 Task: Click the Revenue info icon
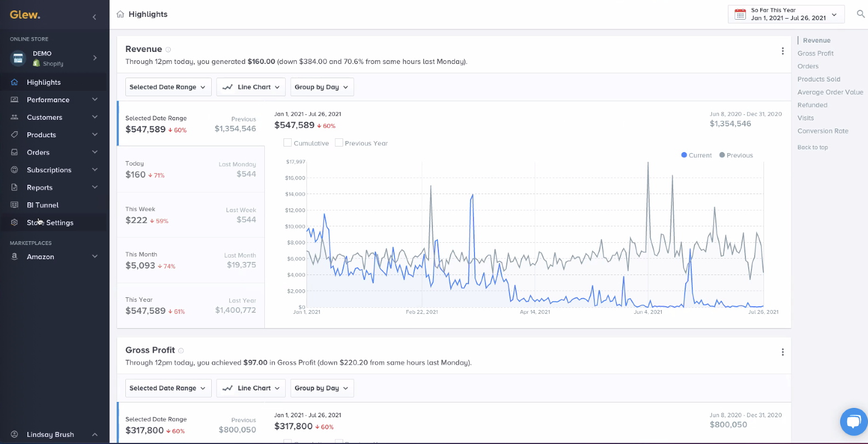169,50
